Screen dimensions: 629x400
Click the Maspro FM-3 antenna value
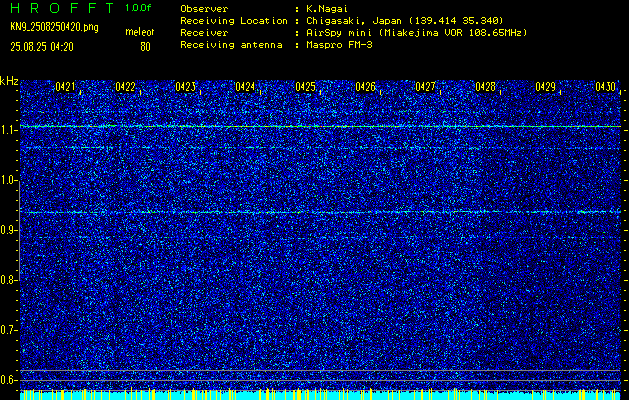(339, 45)
